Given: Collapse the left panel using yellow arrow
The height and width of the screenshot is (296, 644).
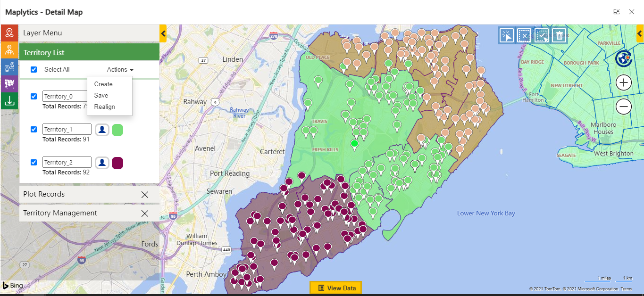Looking at the screenshot, I should tap(163, 33).
